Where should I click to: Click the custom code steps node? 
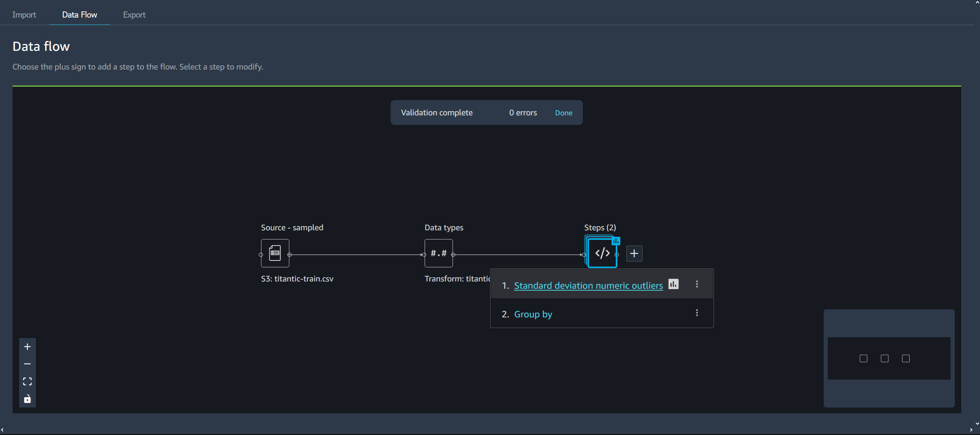(x=600, y=253)
